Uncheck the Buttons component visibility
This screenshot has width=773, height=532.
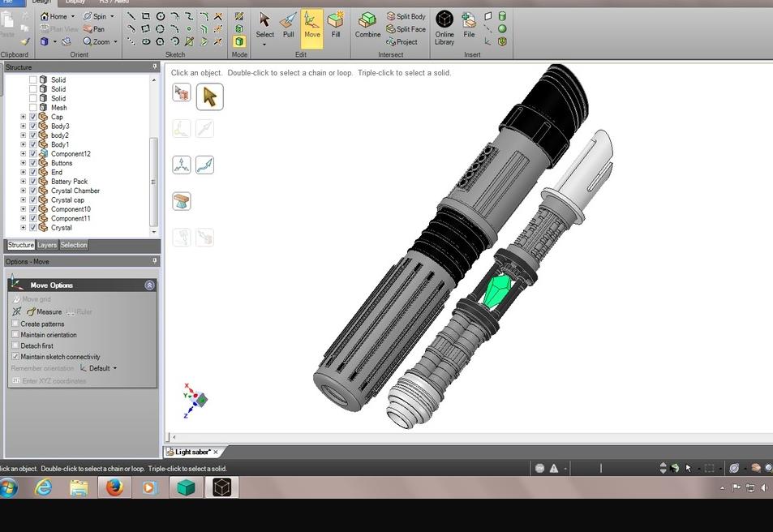pos(33,163)
